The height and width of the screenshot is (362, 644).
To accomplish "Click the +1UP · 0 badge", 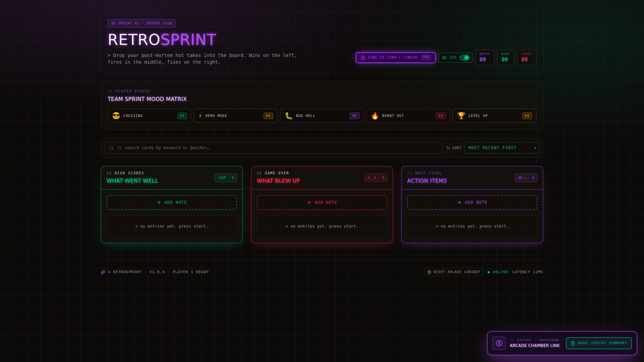I will (226, 178).
